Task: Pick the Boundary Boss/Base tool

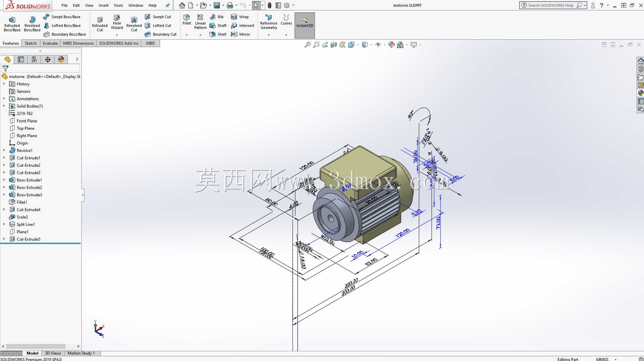Action: pos(65,34)
